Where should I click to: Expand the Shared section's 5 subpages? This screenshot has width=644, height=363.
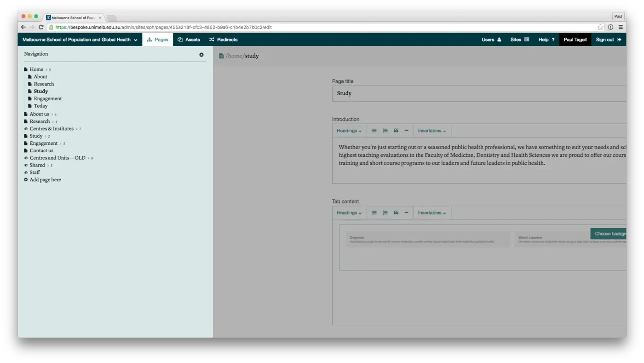tap(49, 165)
